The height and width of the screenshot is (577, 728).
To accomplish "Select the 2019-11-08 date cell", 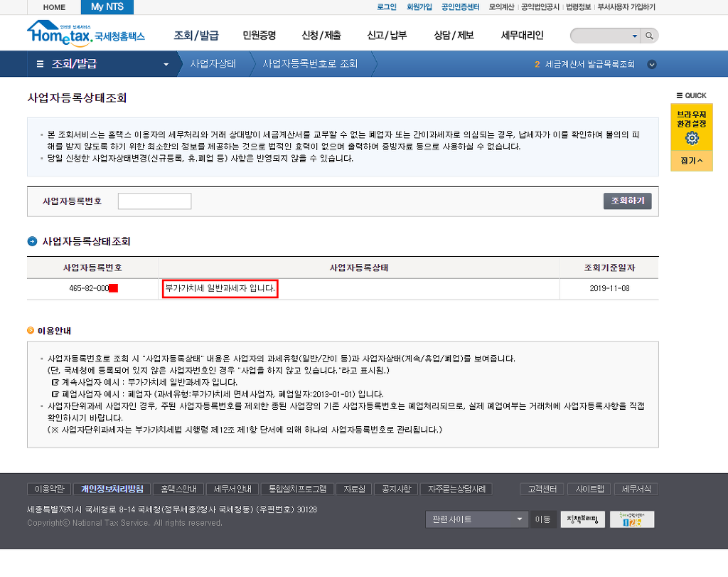I will 609,289.
